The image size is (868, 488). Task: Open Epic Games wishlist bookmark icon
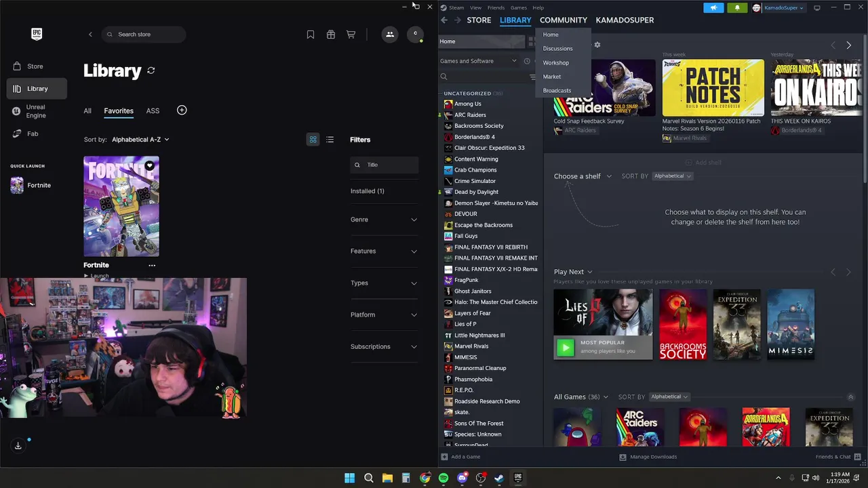tap(311, 35)
